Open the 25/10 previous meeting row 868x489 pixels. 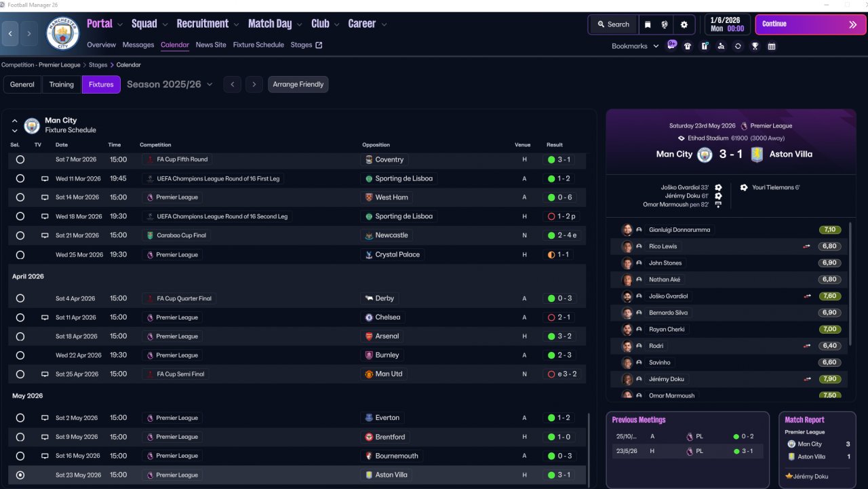click(688, 437)
